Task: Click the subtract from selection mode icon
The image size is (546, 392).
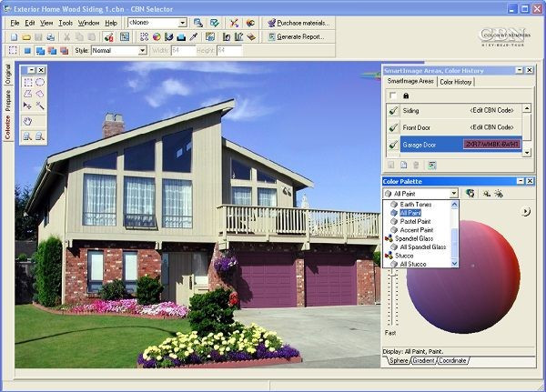Action: coord(52,51)
